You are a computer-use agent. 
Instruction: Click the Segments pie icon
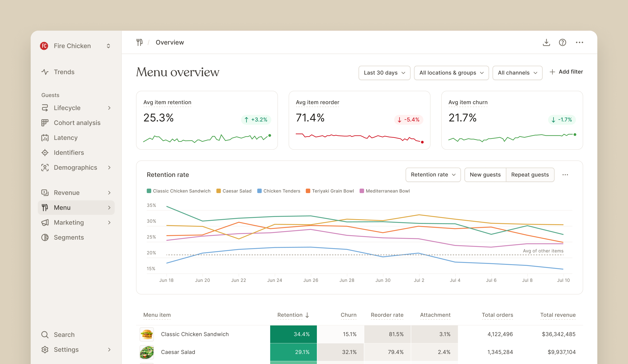click(x=45, y=237)
